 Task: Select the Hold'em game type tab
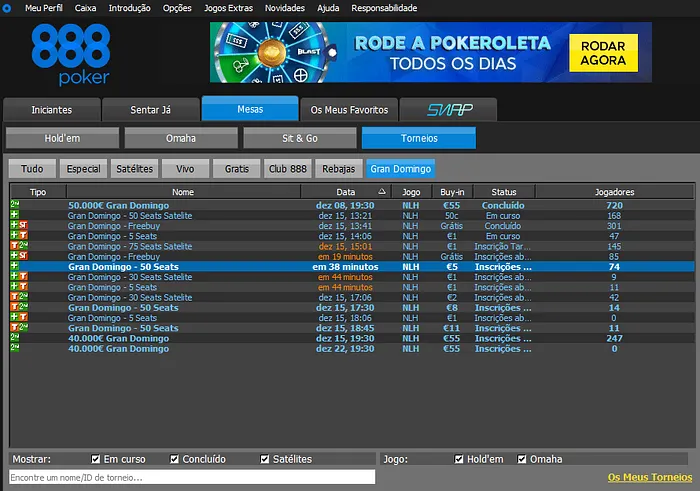point(62,138)
